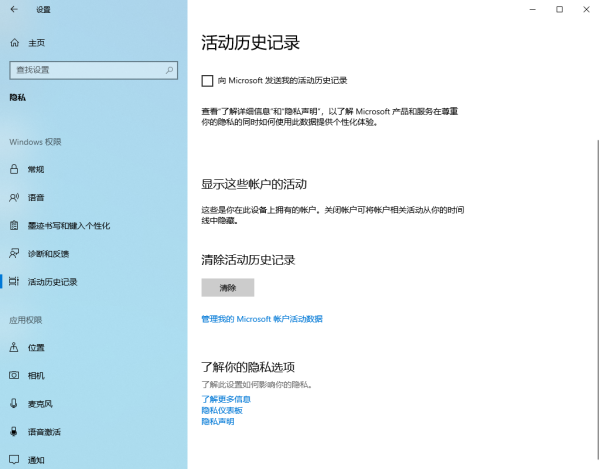The width and height of the screenshot is (600, 469).
Task: Open 位置 location settings icon
Action: [14, 347]
